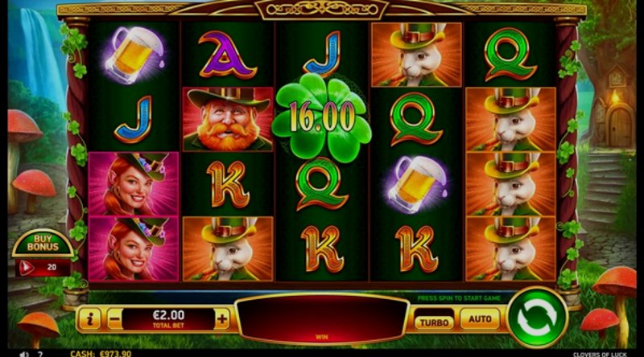This screenshot has height=357, width=644.
Task: Click the rabbit symbol atop fourth reel
Action: tap(416, 55)
